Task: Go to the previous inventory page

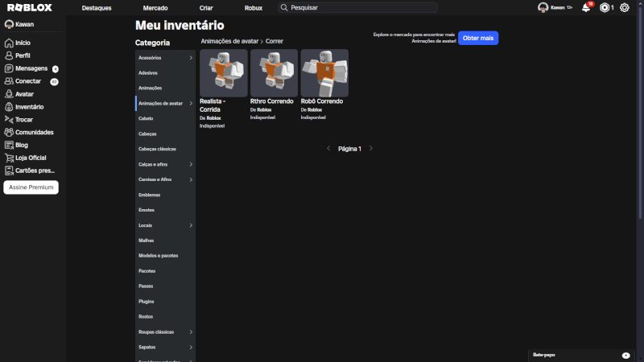Action: click(328, 148)
